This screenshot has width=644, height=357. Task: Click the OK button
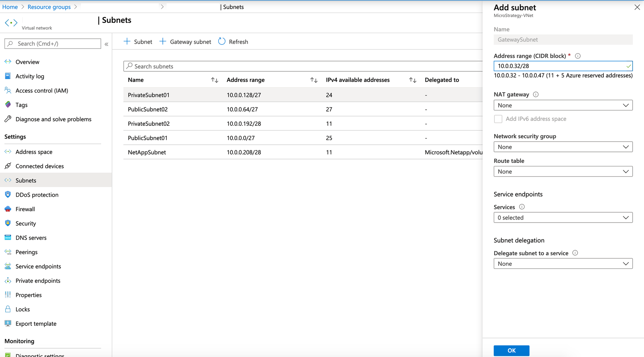point(511,351)
